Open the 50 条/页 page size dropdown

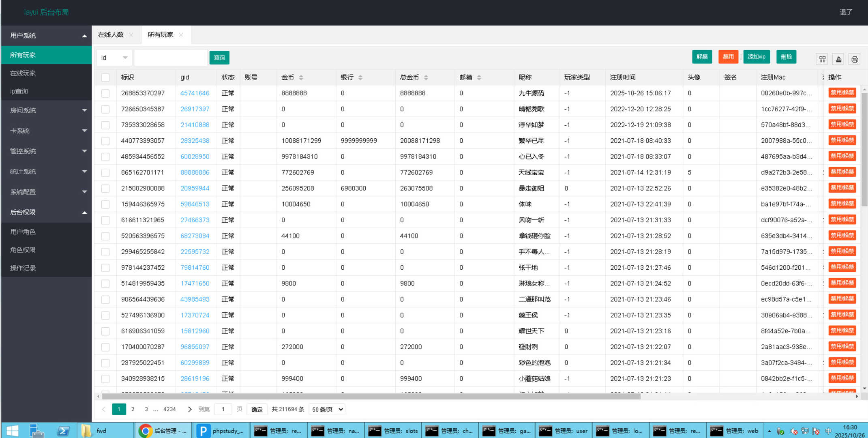click(x=327, y=409)
